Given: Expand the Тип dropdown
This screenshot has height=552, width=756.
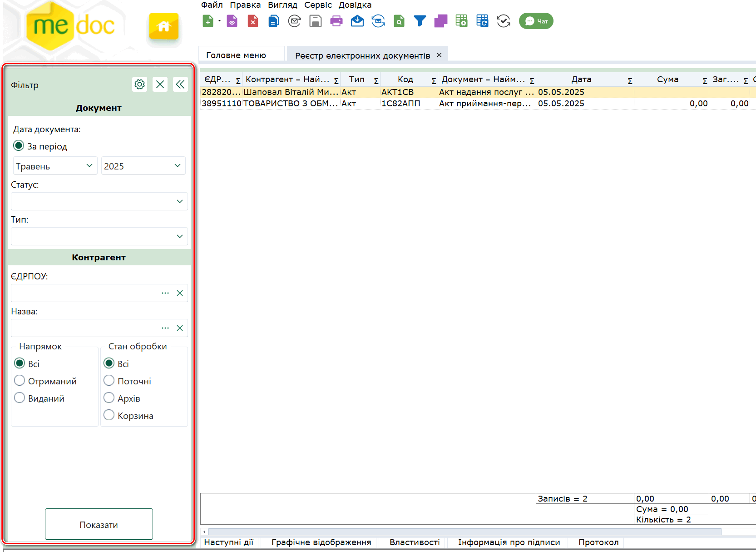Looking at the screenshot, I should (99, 236).
